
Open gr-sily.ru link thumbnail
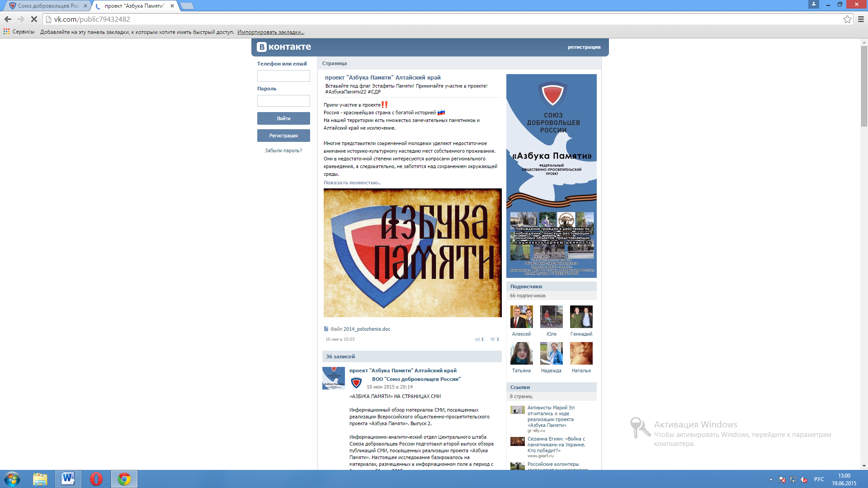518,410
